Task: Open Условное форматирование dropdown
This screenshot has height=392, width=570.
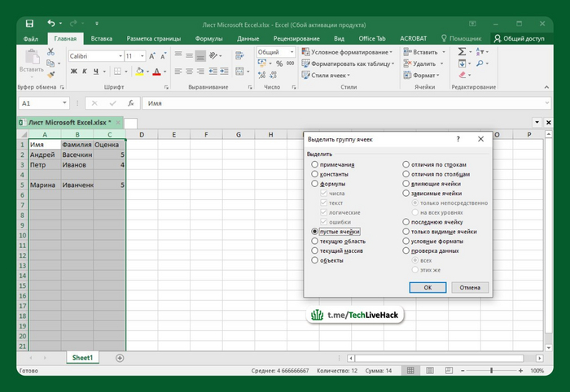Action: point(347,52)
